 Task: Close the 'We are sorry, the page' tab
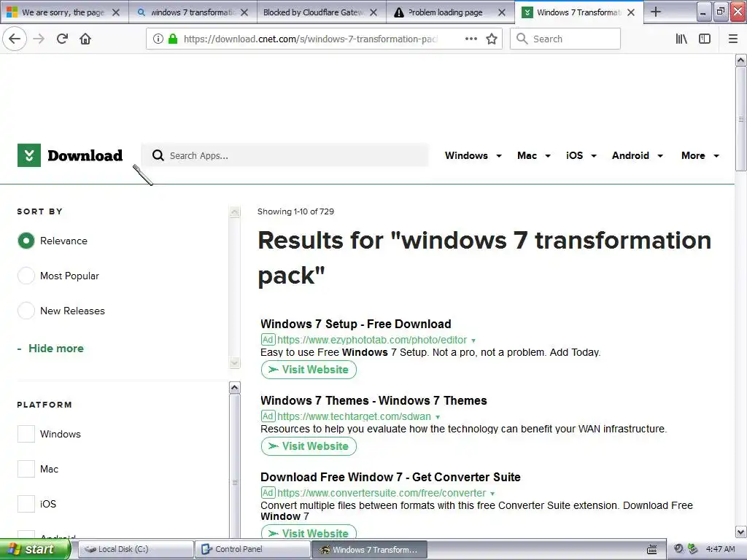pyautogui.click(x=116, y=12)
